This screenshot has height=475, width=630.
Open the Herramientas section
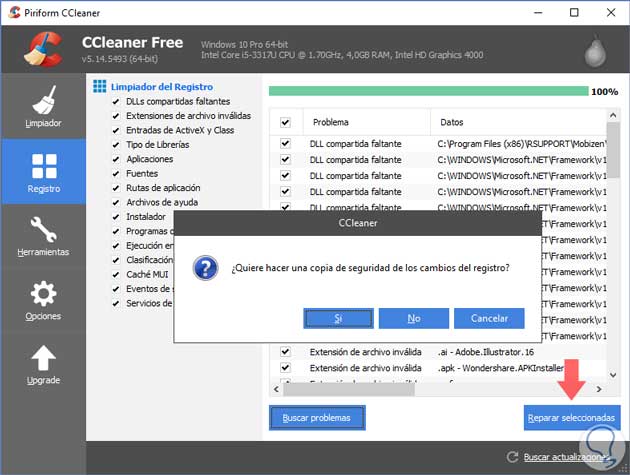click(43, 236)
